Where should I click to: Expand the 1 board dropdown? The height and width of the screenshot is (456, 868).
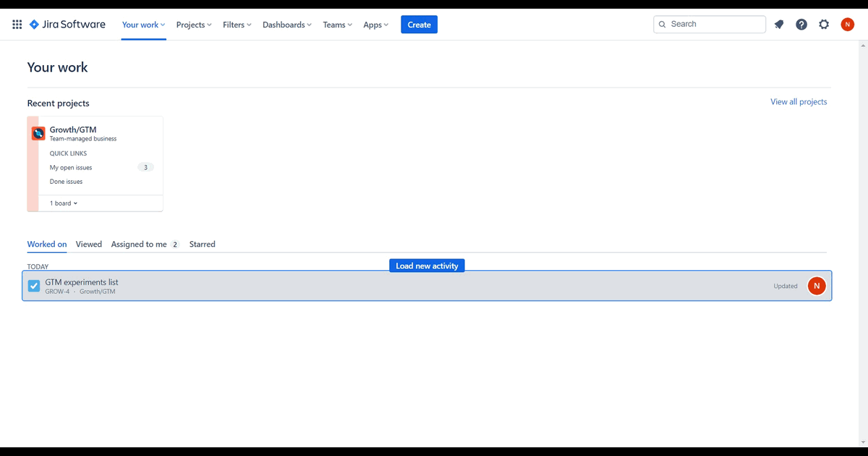64,203
